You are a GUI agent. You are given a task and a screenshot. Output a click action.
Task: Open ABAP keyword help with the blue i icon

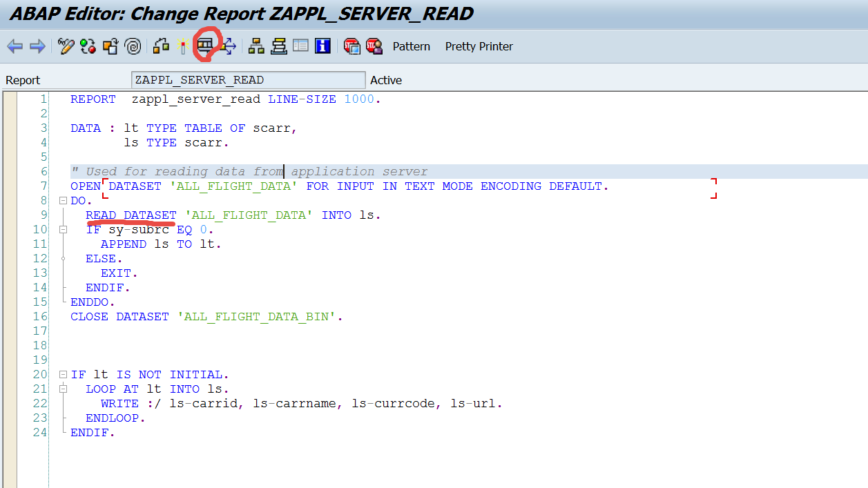coord(322,46)
